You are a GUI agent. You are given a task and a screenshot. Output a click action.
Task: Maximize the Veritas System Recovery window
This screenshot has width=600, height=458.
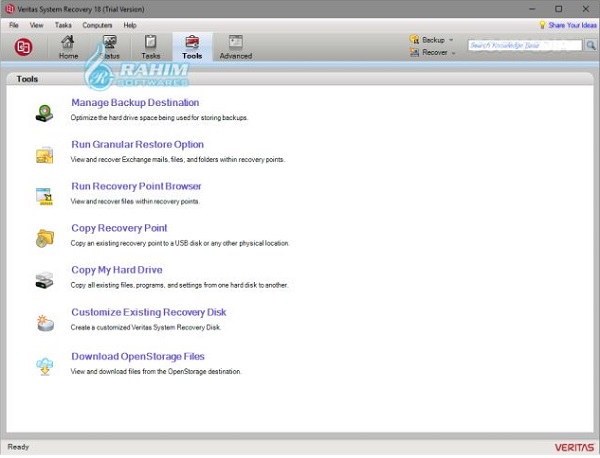tap(559, 8)
